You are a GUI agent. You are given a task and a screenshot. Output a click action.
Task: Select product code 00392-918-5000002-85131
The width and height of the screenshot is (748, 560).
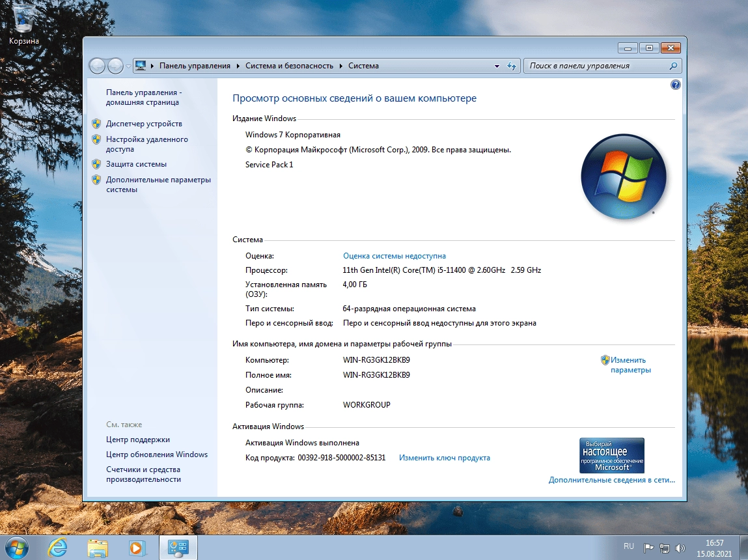342,458
